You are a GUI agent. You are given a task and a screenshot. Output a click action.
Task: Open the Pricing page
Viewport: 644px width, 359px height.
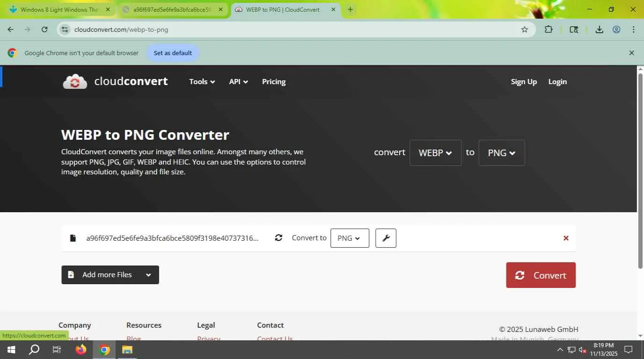tap(274, 81)
